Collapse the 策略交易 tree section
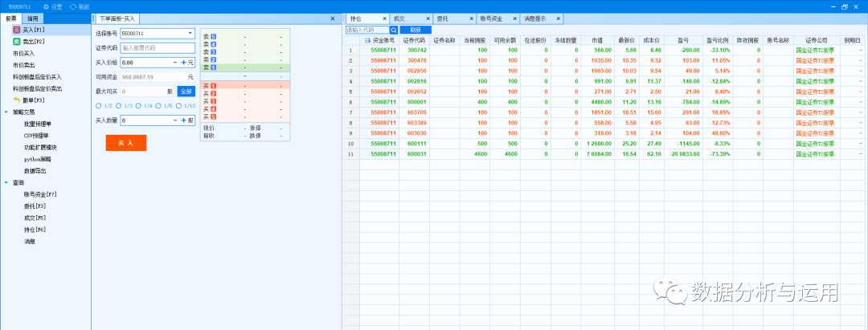 [6, 112]
